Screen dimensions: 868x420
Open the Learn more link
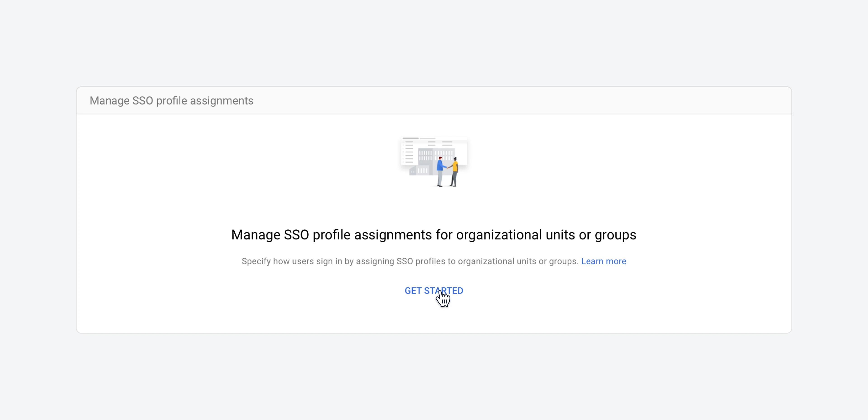(x=604, y=261)
